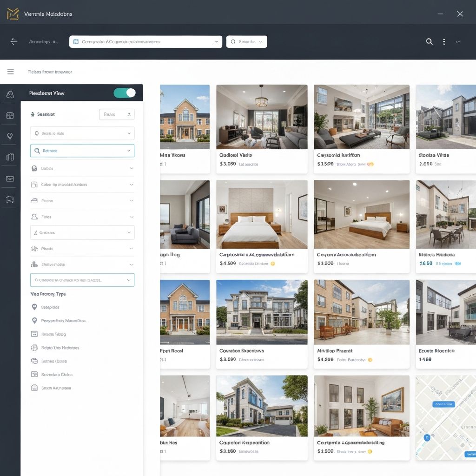Screen dimensions: 476x476
Task: Open the Photos filter chevron
Action: tap(132, 249)
